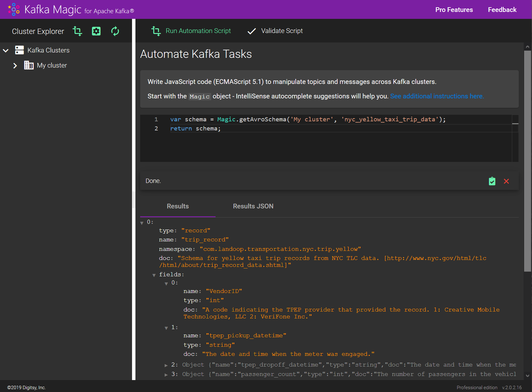Click the "trip_record" name value
This screenshot has height=392, width=532.
click(x=205, y=240)
